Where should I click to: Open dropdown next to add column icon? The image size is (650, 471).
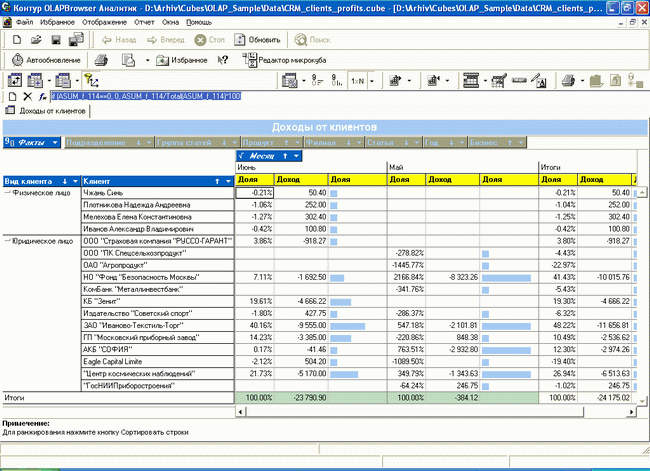(x=49, y=81)
